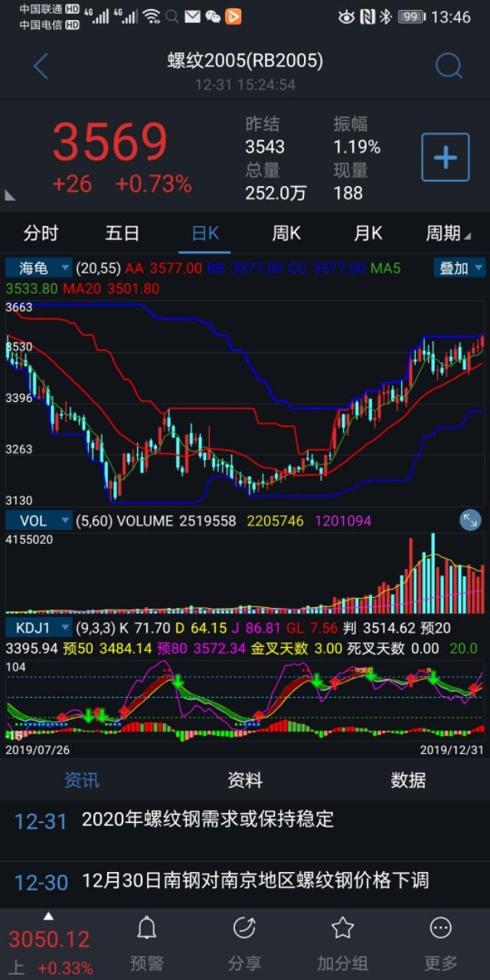Expand chart with fullscreen arrows icon
This screenshot has height=980, width=490.
pyautogui.click(x=470, y=521)
